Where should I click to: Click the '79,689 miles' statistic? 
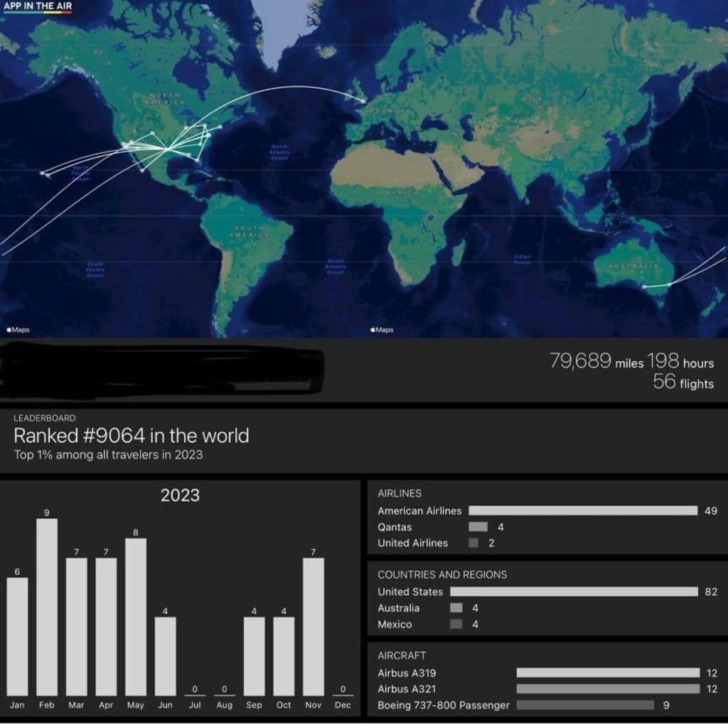tap(596, 361)
